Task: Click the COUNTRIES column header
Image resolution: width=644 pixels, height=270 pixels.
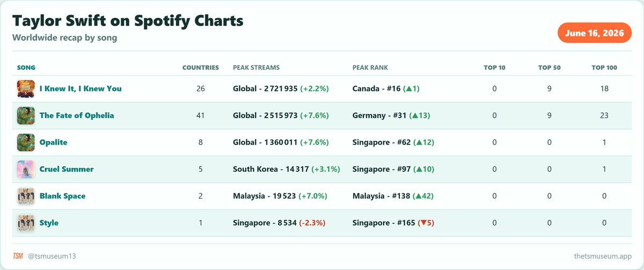Action: pyautogui.click(x=201, y=68)
